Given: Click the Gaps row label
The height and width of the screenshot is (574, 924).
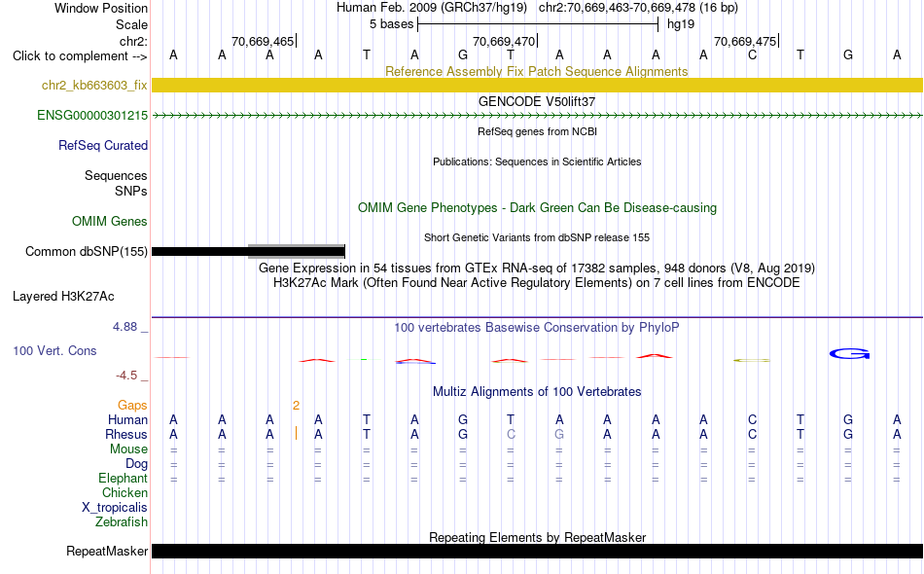Looking at the screenshot, I should click(x=132, y=405).
